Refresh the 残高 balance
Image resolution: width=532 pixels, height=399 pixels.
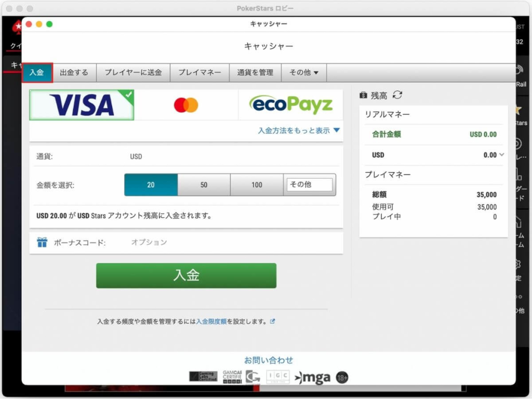coord(397,95)
